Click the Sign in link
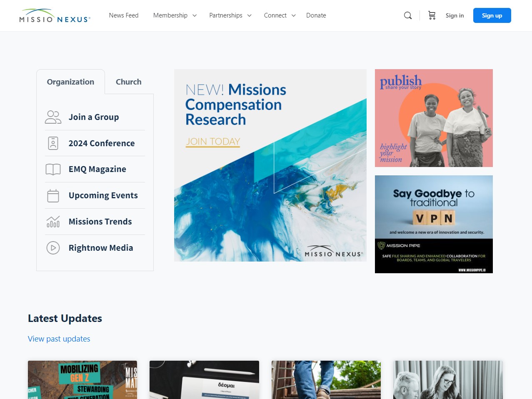The height and width of the screenshot is (399, 532). tap(455, 15)
